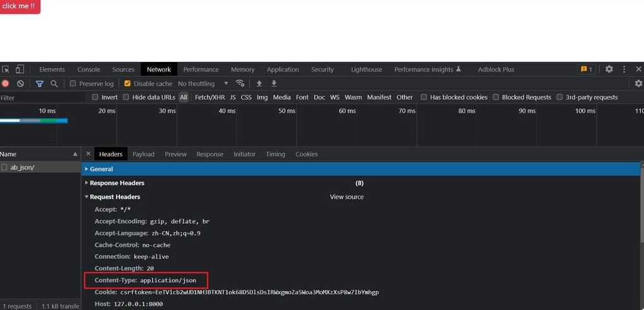Viewport: 644px width, 310px height.
Task: Show the Response tab
Action: (210, 154)
